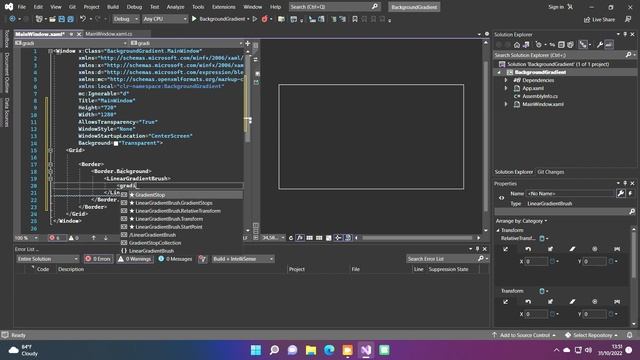Open the File menu
640x360 pixels.
pyautogui.click(x=22, y=7)
